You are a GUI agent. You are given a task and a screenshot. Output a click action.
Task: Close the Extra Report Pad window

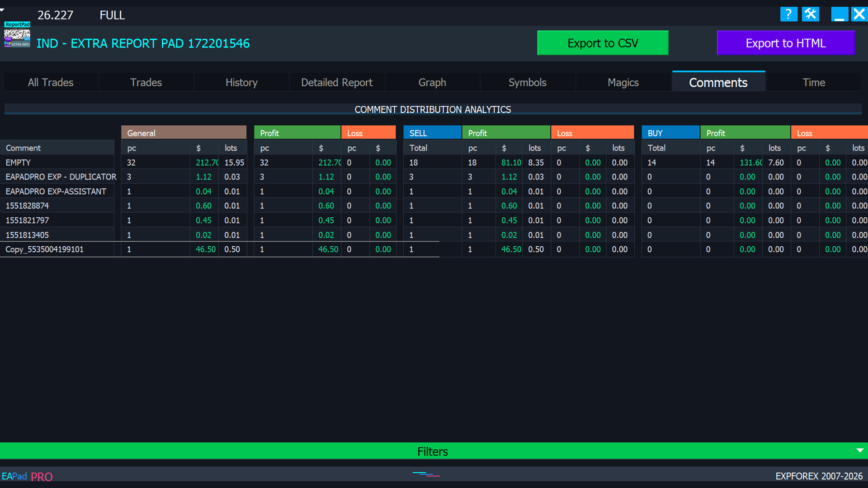(859, 14)
